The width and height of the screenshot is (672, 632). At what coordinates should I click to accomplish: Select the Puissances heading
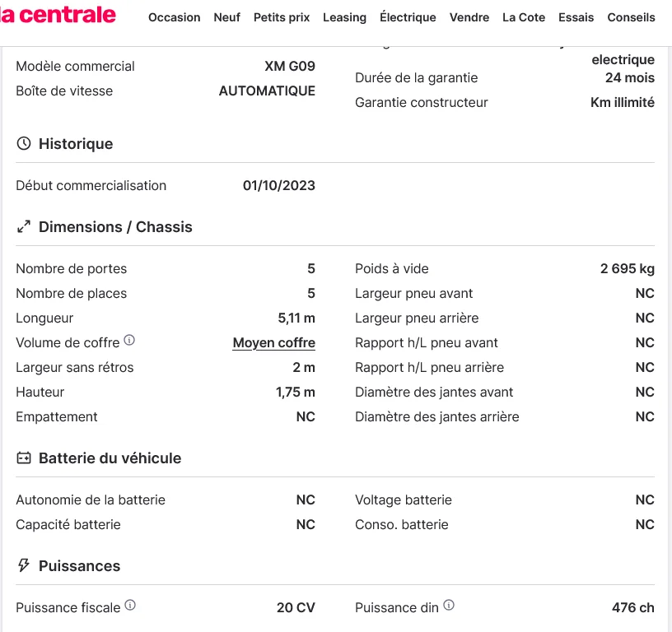[80, 566]
